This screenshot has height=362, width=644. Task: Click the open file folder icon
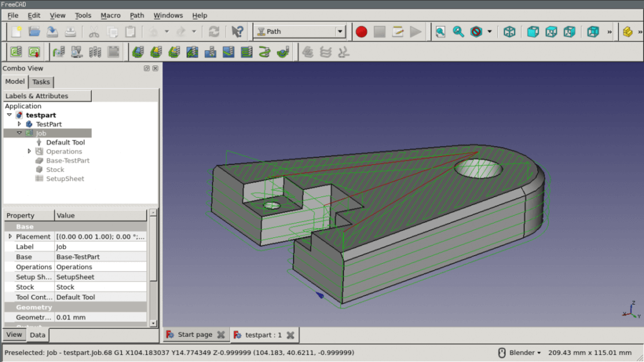(34, 31)
